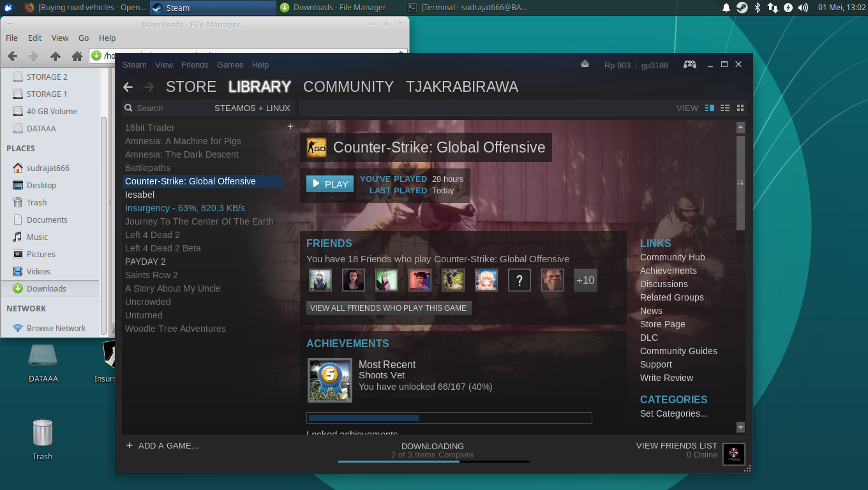The image size is (868, 490).
Task: Click VIEW ALL FRIENDS WHO PLAY THIS GAME
Action: click(389, 308)
